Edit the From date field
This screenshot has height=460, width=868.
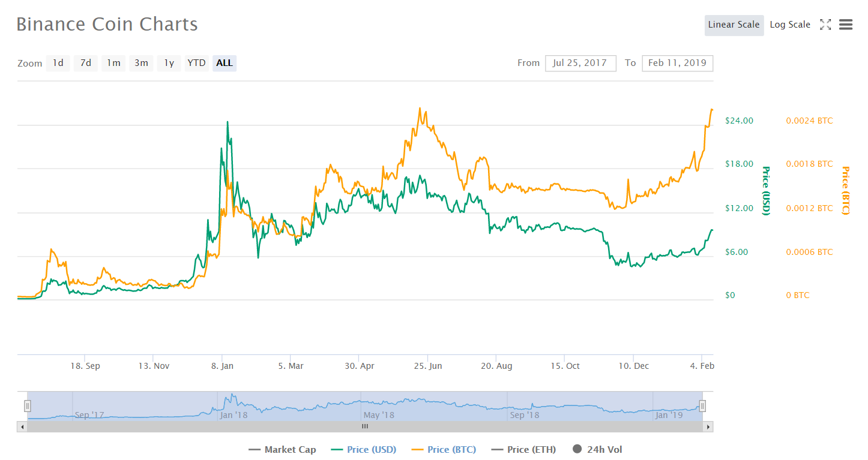point(580,63)
